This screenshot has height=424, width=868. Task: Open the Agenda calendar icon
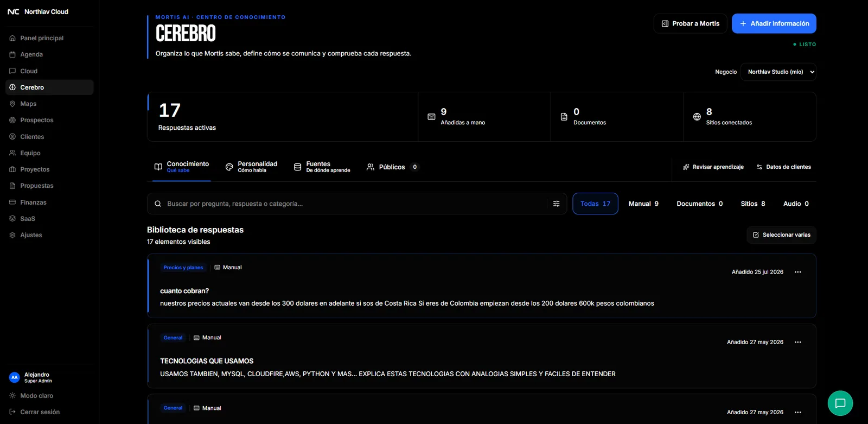[x=12, y=54]
